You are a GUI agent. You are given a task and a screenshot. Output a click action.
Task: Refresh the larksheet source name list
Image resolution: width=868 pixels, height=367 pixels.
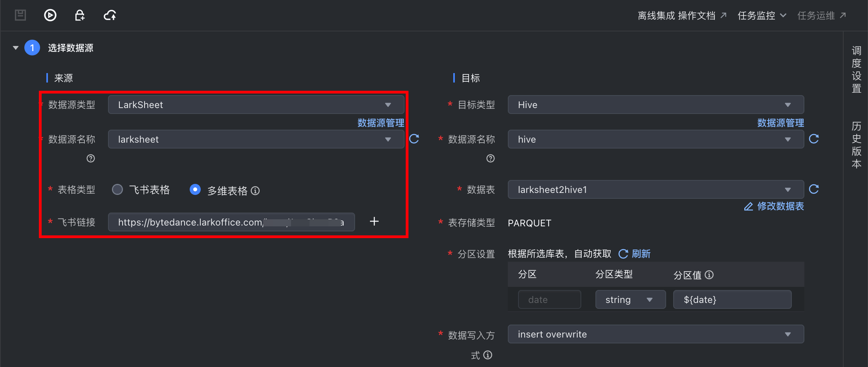pos(414,139)
